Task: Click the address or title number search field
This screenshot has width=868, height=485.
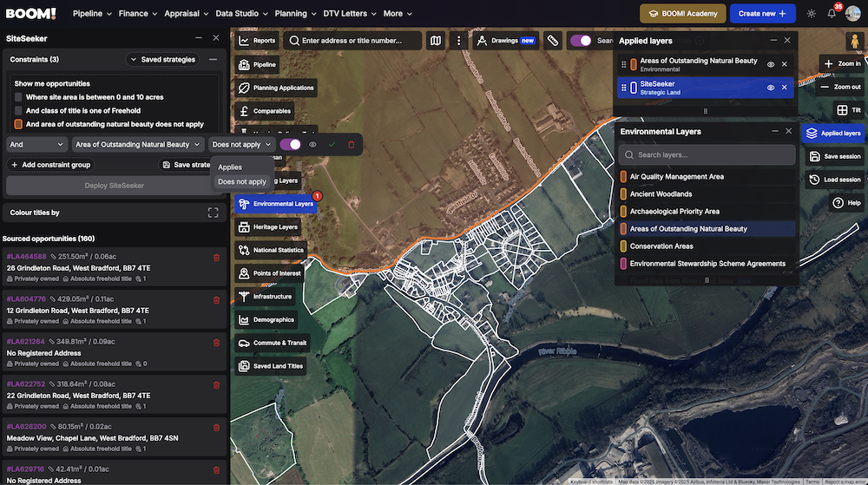Action: tap(352, 41)
